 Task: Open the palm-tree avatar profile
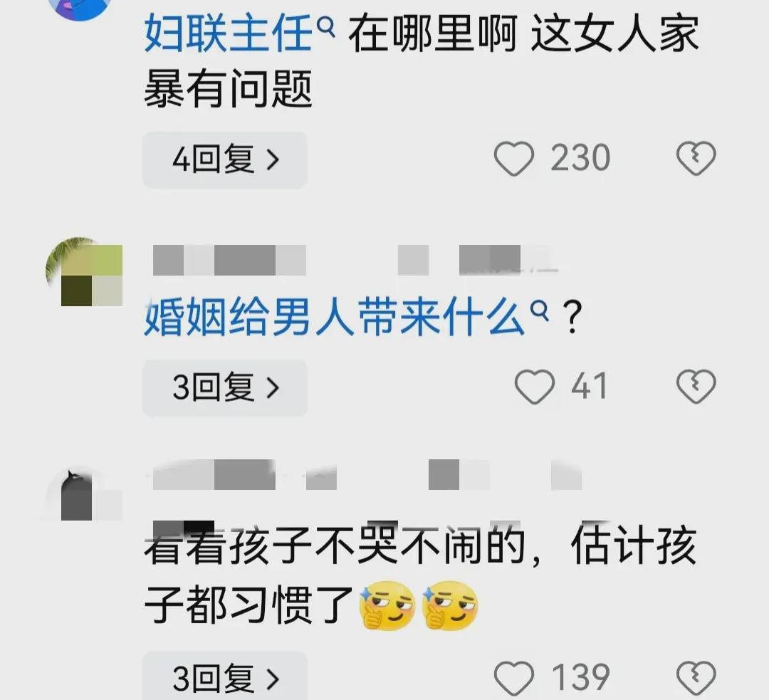[x=84, y=272]
